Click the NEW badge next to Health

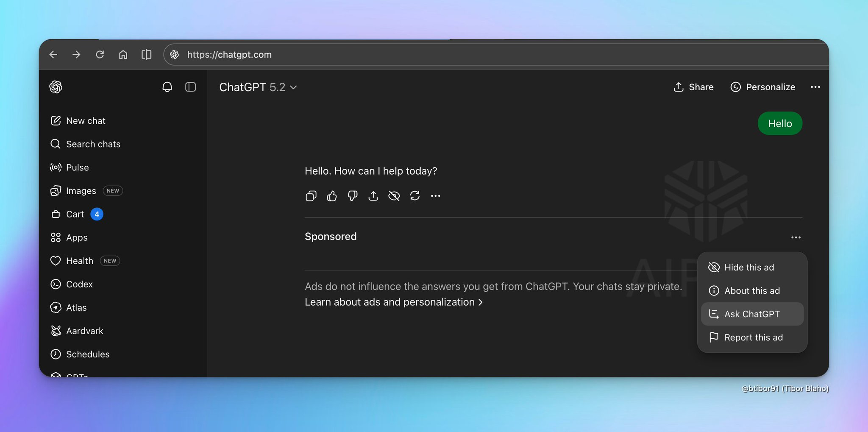[x=110, y=261]
